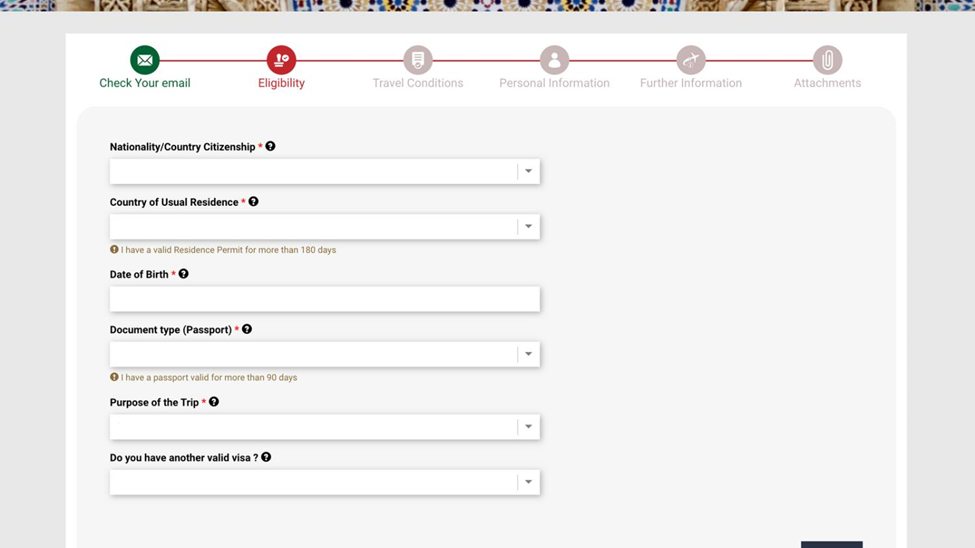Open help for Nationality/Country Citizenship
The image size is (975, 548).
[270, 146]
